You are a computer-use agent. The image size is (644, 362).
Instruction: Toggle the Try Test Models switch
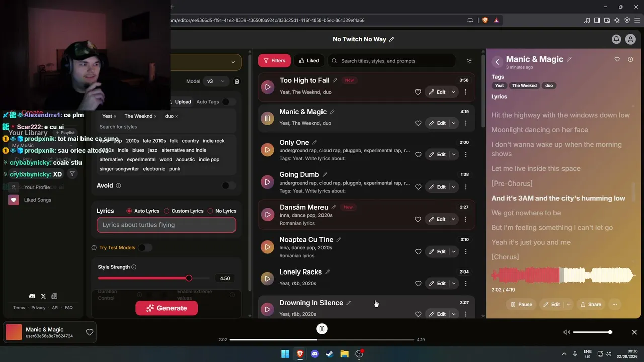point(145,248)
